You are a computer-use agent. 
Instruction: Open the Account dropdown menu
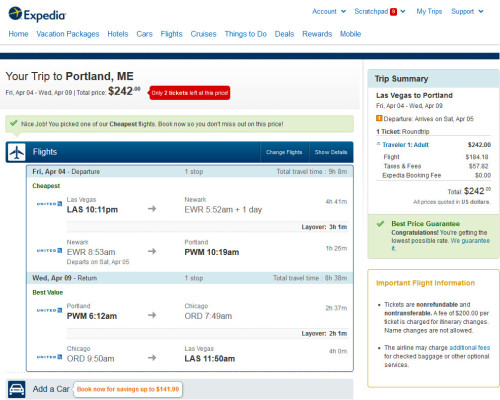329,12
